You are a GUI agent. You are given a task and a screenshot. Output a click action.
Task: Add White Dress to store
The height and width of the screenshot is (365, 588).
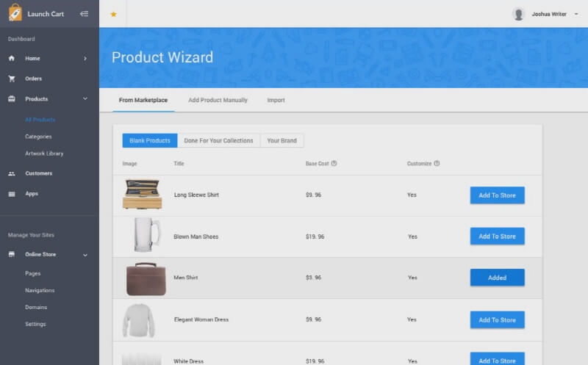498,359
